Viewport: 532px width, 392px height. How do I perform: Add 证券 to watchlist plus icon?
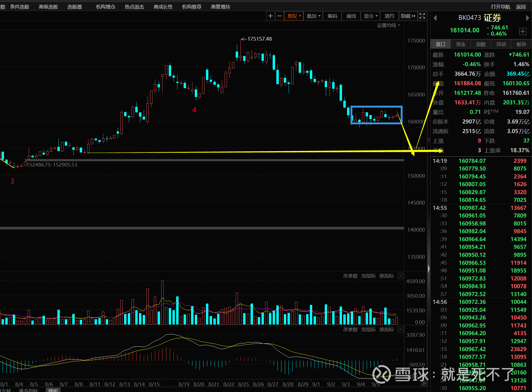[522, 31]
